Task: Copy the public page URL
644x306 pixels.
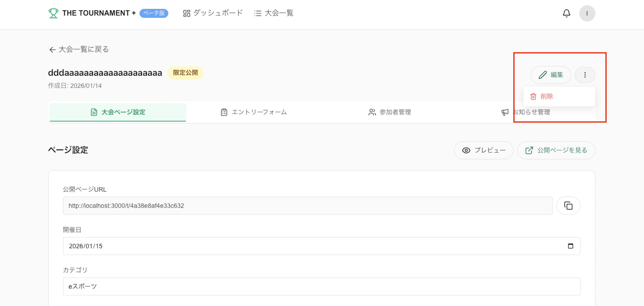Action: click(568, 206)
